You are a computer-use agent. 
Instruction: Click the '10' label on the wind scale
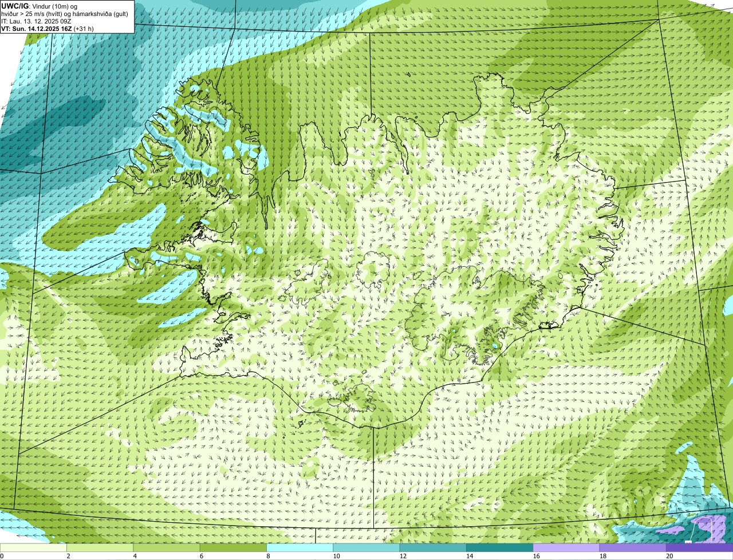coord(336,556)
